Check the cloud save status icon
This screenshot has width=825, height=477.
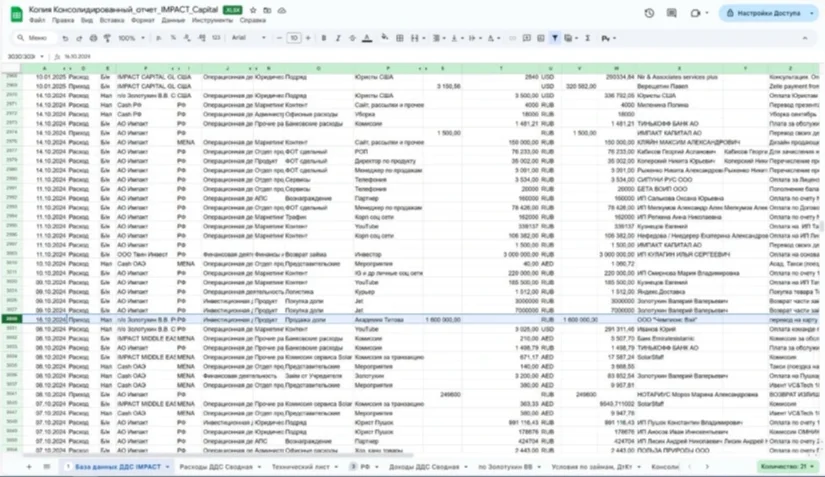282,10
